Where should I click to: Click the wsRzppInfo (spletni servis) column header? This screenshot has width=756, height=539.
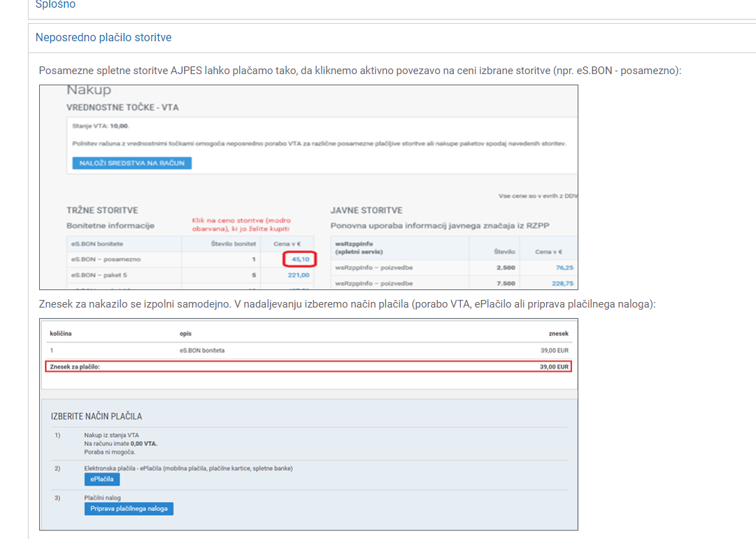coord(359,247)
